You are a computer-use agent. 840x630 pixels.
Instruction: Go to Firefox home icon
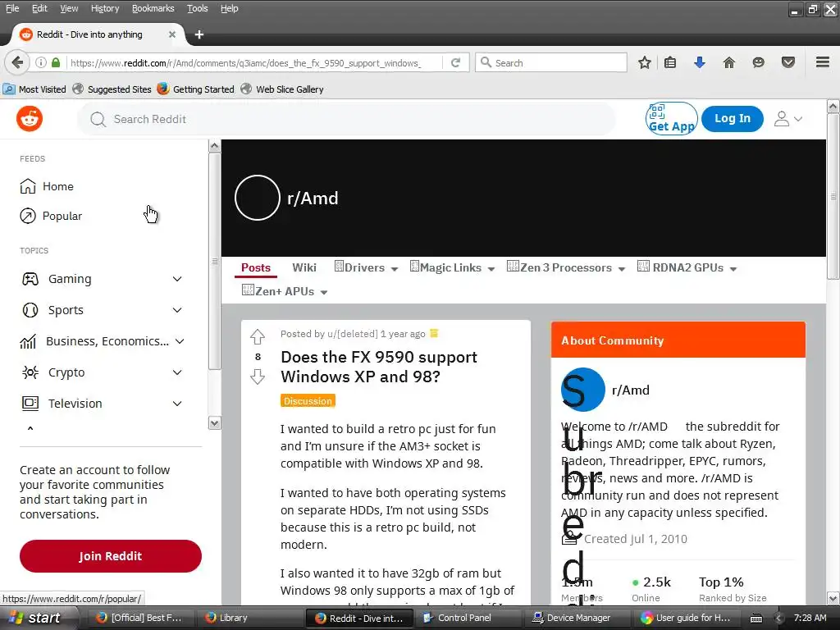(728, 62)
